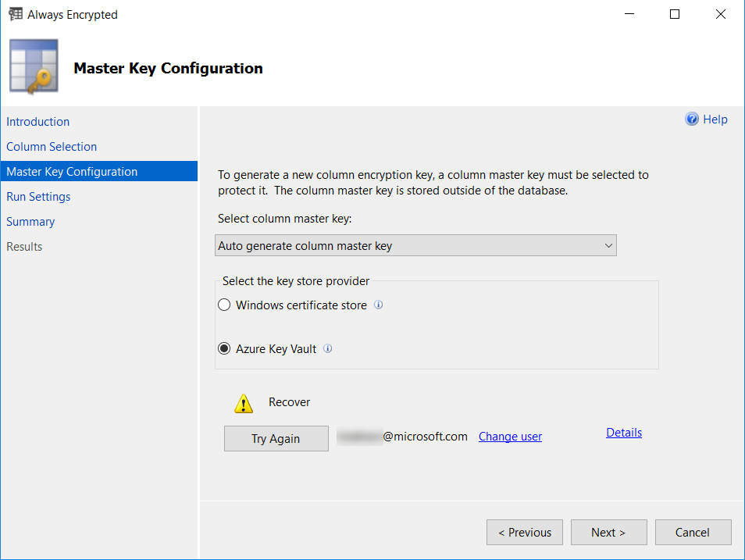Click the title bar application icon
This screenshot has width=745, height=560.
(15, 14)
